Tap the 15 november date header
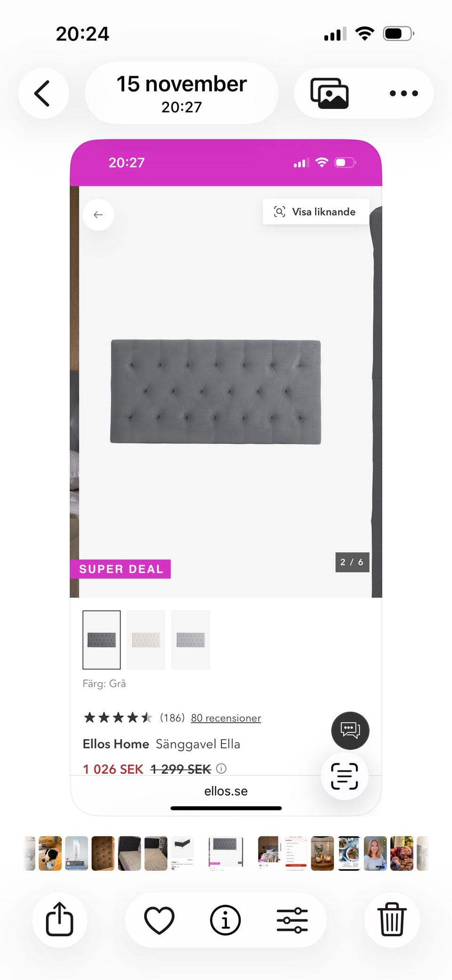This screenshot has height=980, width=452. 182,93
